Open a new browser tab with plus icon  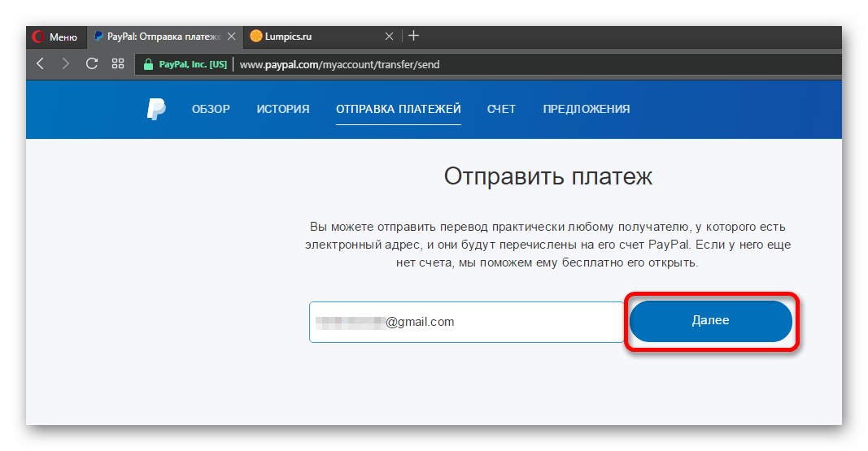coord(413,36)
